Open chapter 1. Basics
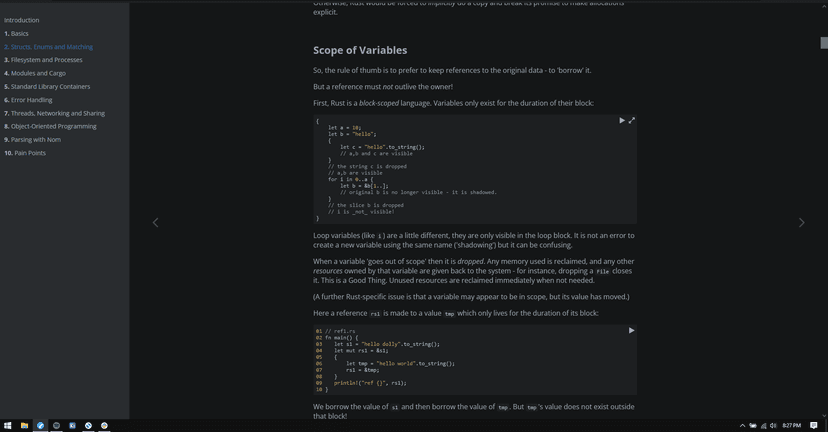The height and width of the screenshot is (432, 828). (x=17, y=33)
